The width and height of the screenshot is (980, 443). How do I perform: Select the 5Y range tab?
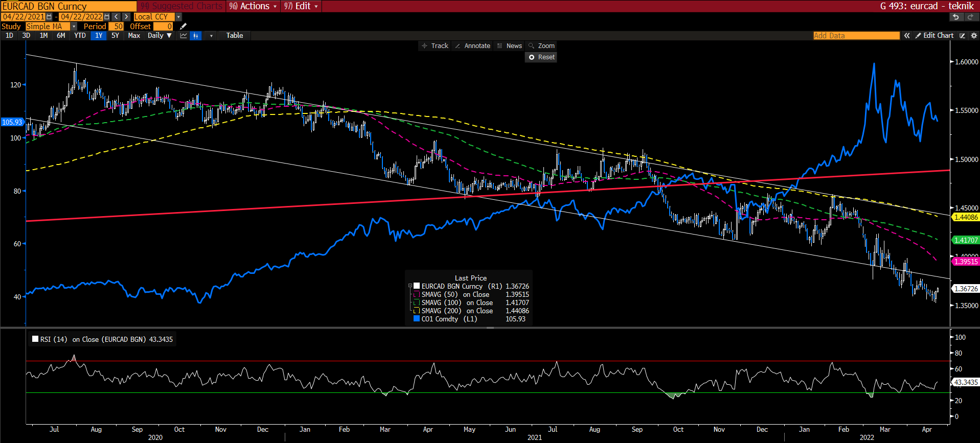pyautogui.click(x=115, y=35)
